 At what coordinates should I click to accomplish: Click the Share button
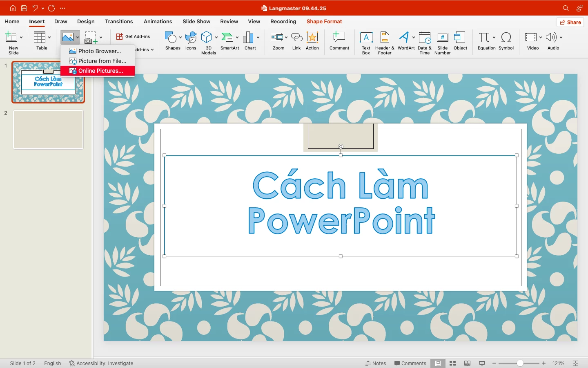coord(570,22)
